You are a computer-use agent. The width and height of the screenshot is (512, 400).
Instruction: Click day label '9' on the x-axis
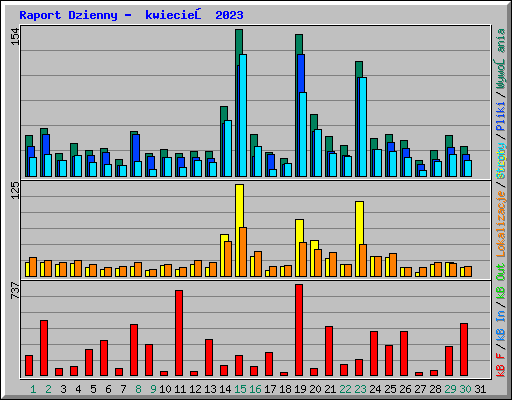point(153,389)
